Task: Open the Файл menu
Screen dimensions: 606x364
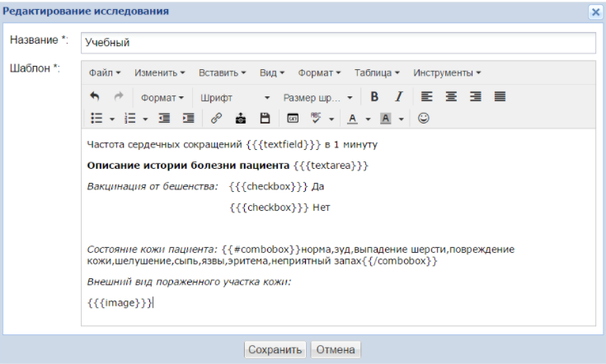Action: 104,72
